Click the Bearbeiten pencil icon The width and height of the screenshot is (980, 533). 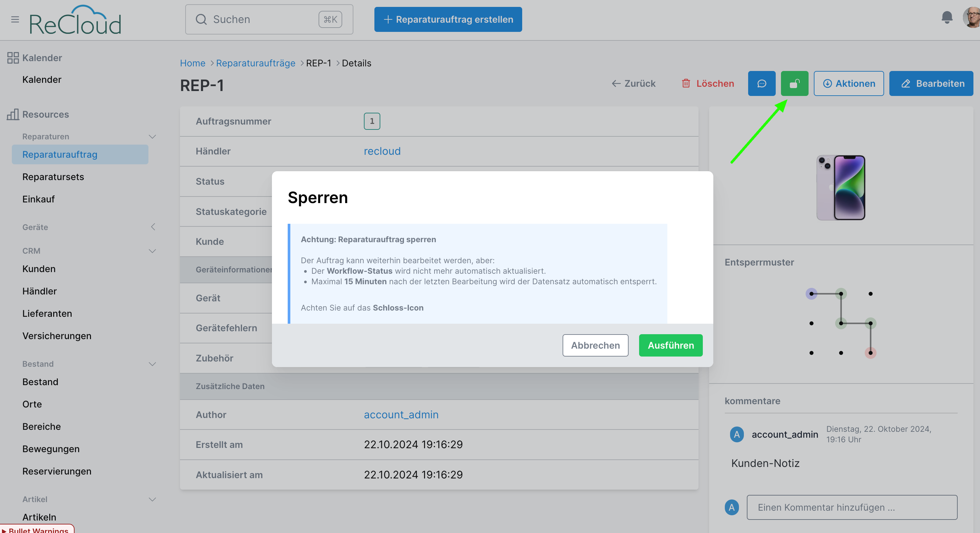click(x=906, y=83)
